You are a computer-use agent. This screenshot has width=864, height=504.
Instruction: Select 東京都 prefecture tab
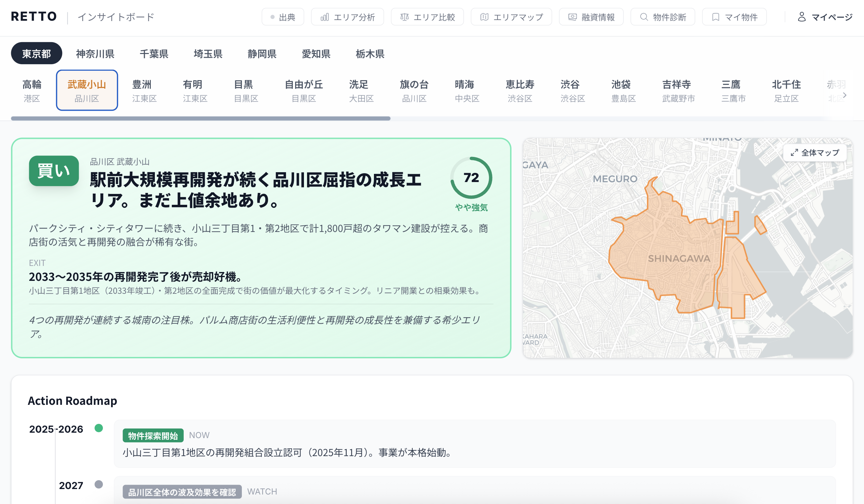(x=37, y=53)
